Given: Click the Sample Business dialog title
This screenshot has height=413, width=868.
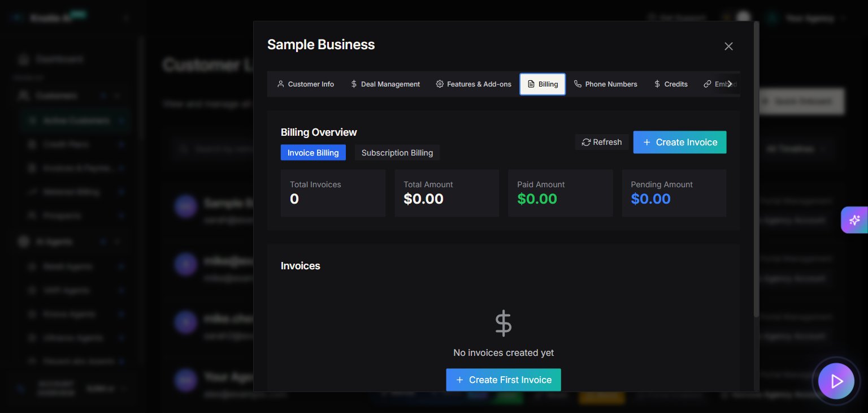Looking at the screenshot, I should click(x=321, y=45).
